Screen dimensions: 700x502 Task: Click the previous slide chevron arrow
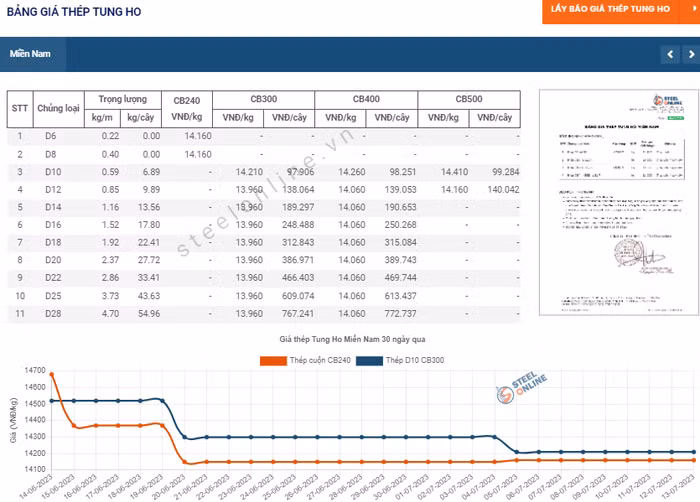[669, 54]
